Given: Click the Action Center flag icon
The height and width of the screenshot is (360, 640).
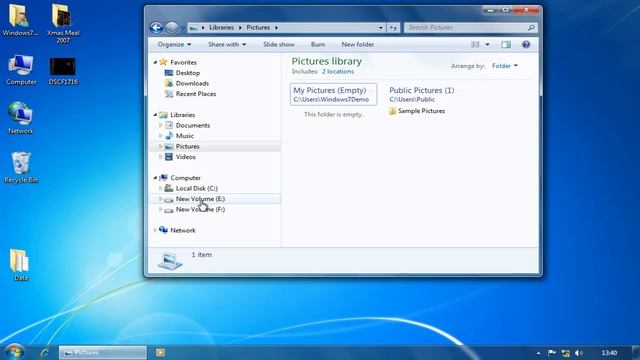Looking at the screenshot, I should (552, 353).
